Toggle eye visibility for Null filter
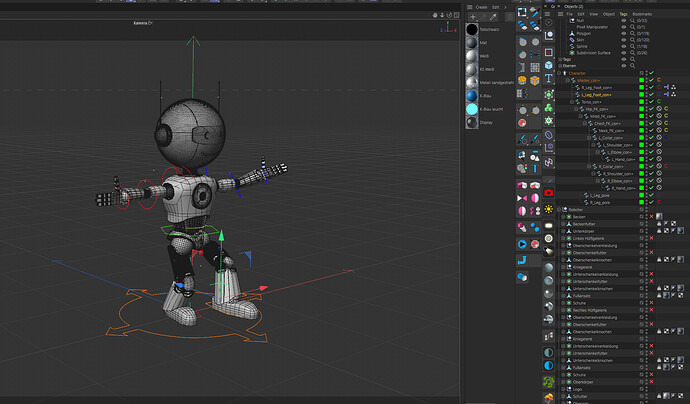This screenshot has height=404, width=690. pyautogui.click(x=624, y=20)
